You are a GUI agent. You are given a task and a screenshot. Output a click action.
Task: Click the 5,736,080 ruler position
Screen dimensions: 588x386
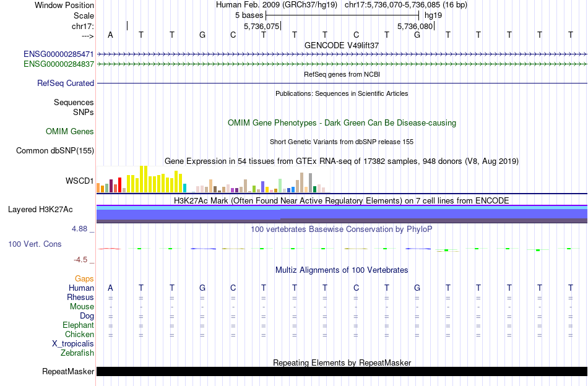pos(415,26)
